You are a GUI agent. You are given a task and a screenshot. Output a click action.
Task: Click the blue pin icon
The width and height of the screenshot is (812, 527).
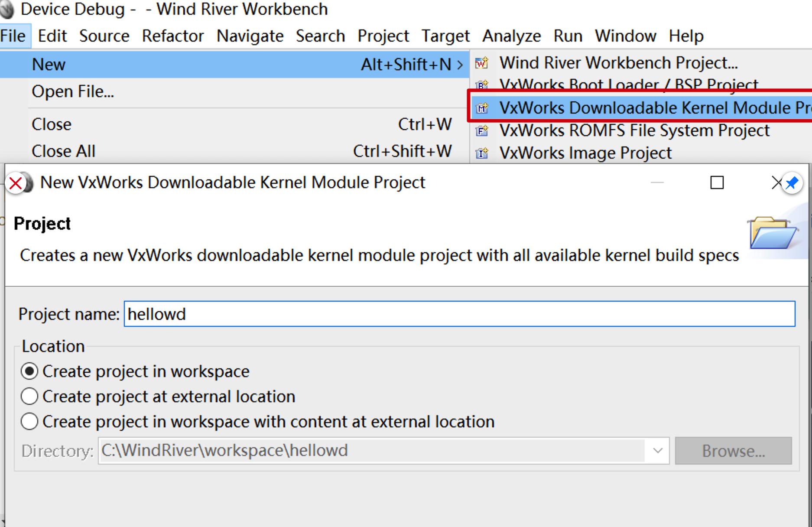click(792, 183)
